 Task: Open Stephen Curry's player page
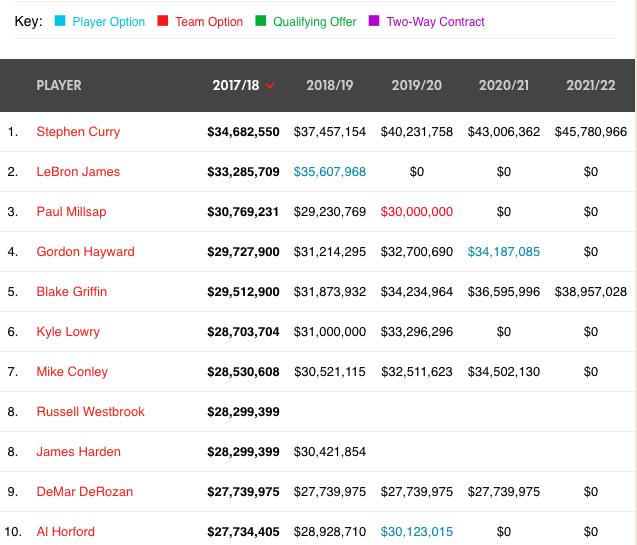77,131
